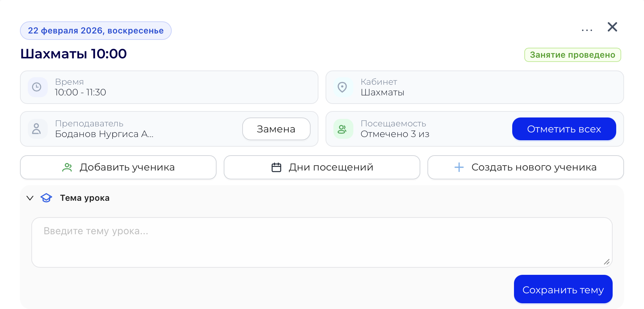The image size is (644, 309).
Task: Click the clock icon in Время card
Action: point(37,87)
